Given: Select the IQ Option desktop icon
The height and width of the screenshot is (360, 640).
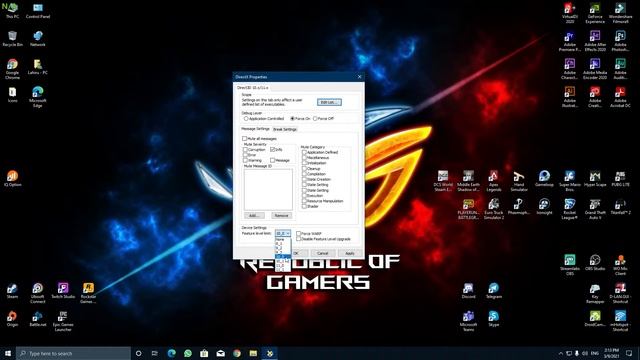Looking at the screenshot, I should [12, 178].
